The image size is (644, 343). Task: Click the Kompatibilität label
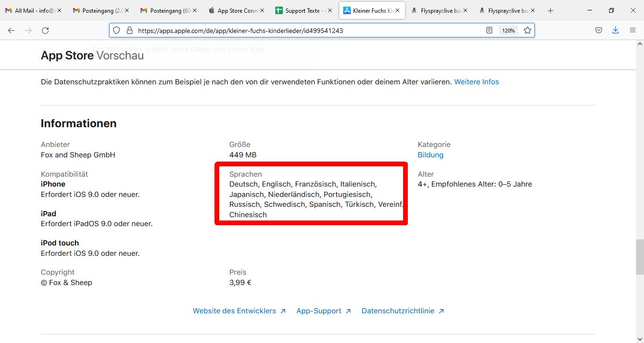point(65,174)
